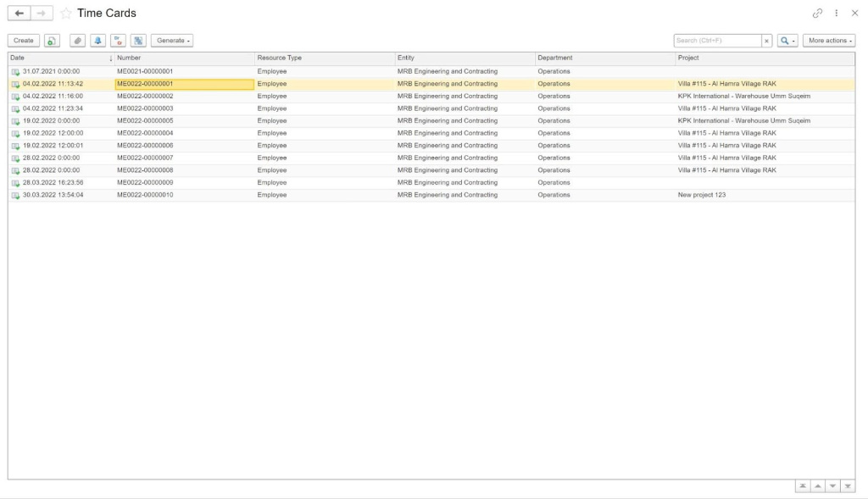
Task: Add Time Cards to favorites star
Action: pyautogui.click(x=66, y=14)
